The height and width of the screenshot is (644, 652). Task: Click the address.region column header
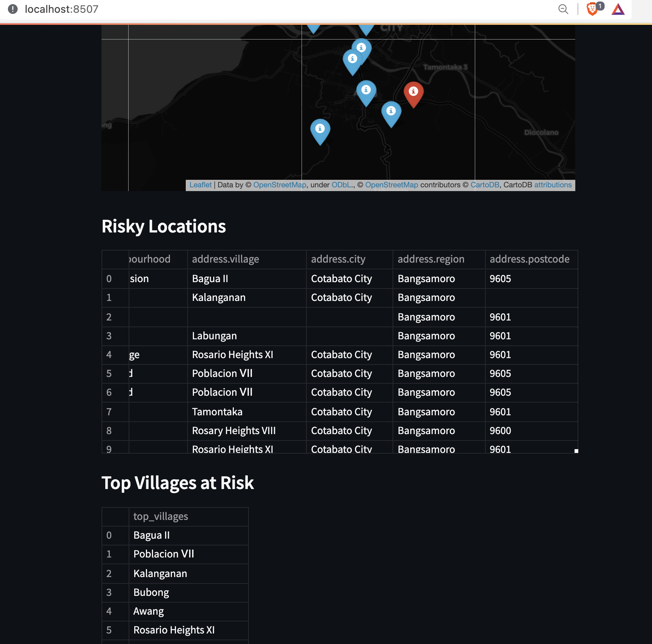[x=439, y=259]
